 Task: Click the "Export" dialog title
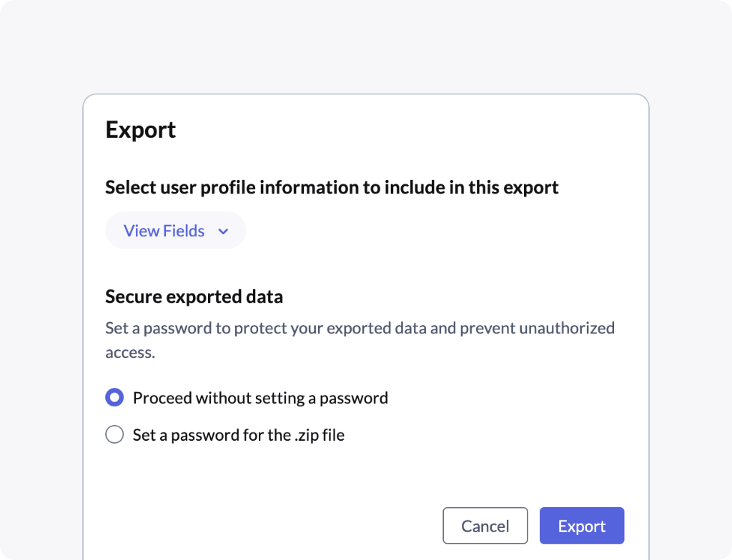click(141, 130)
